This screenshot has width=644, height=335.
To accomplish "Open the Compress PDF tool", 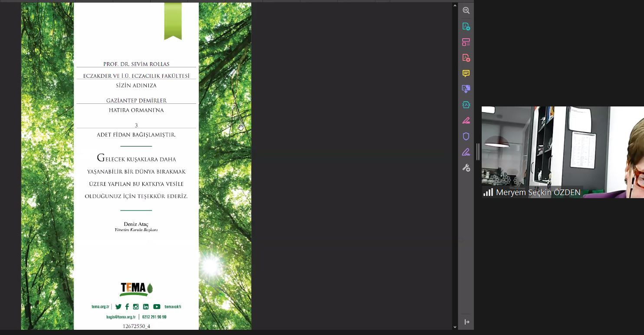I will [466, 105].
